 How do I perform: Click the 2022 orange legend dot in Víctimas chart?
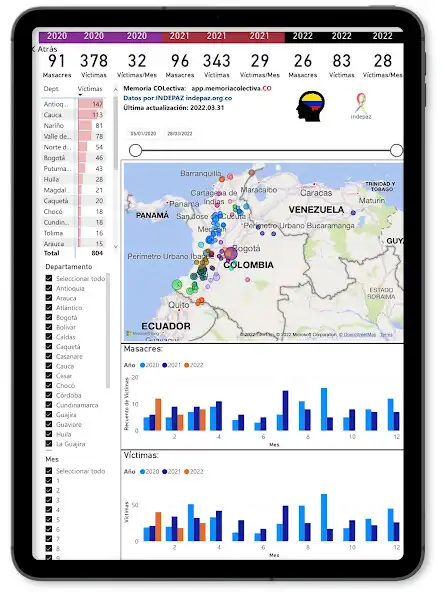[187, 472]
